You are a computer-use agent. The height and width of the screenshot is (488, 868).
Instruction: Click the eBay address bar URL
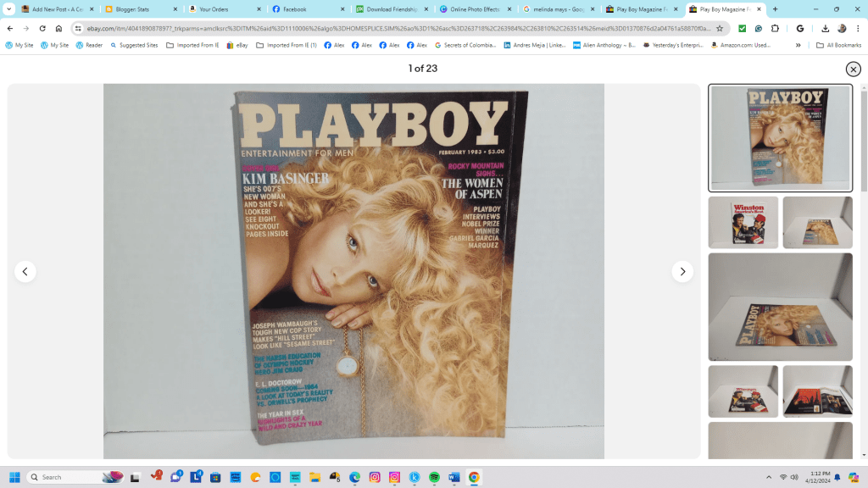point(390,28)
